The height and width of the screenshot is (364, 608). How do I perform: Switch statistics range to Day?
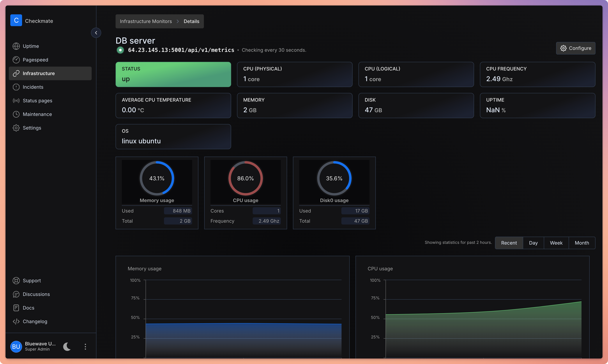(x=533, y=243)
